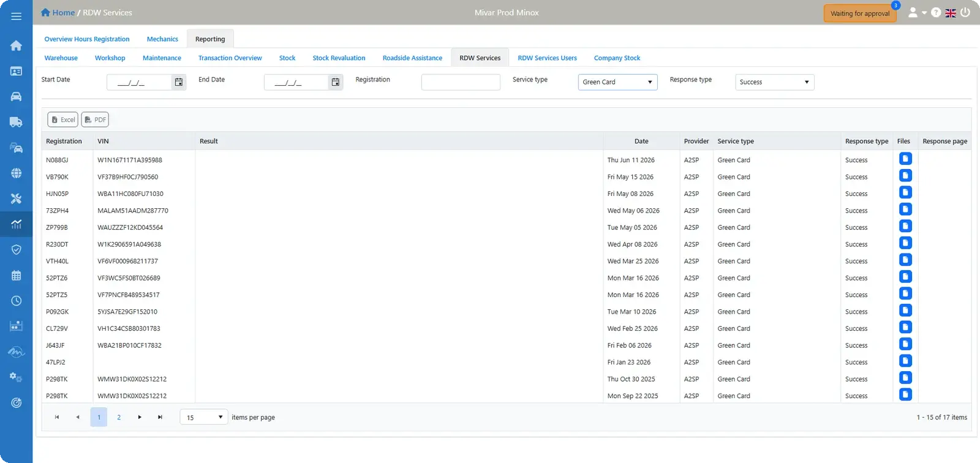Switch to the Mechanics tab

[x=162, y=39]
